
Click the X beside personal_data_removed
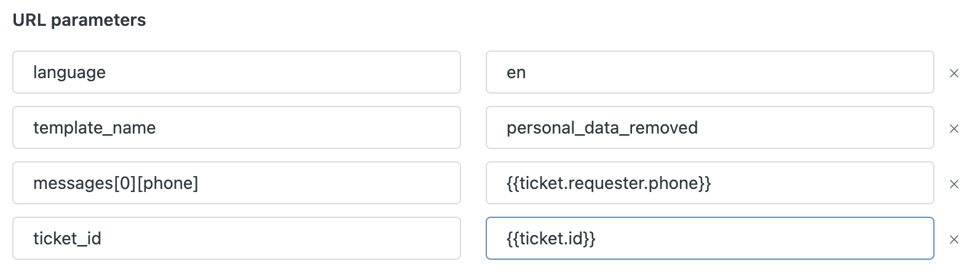954,129
